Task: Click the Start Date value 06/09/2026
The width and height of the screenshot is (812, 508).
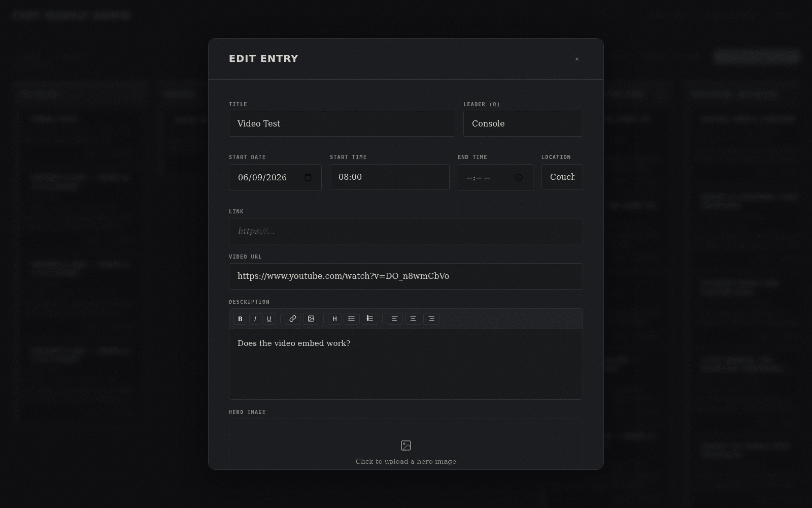Action: (x=262, y=177)
